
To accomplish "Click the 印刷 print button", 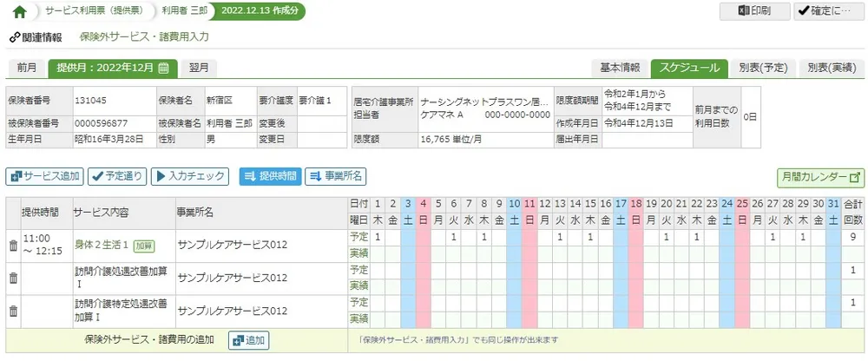I will click(x=754, y=11).
